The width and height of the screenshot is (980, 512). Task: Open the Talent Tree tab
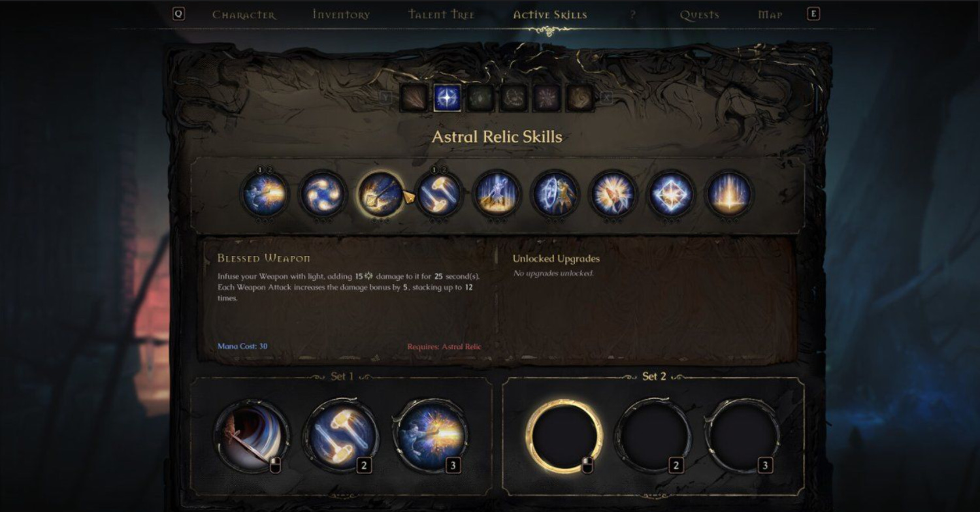[x=442, y=14]
